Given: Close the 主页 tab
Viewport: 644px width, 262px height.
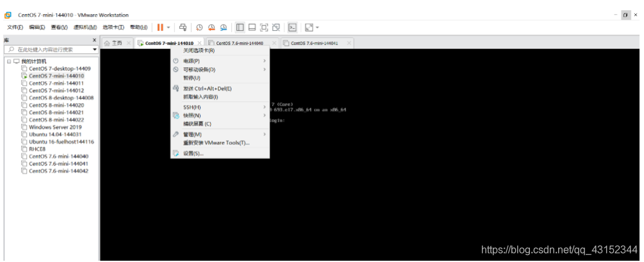Looking at the screenshot, I should click(129, 43).
